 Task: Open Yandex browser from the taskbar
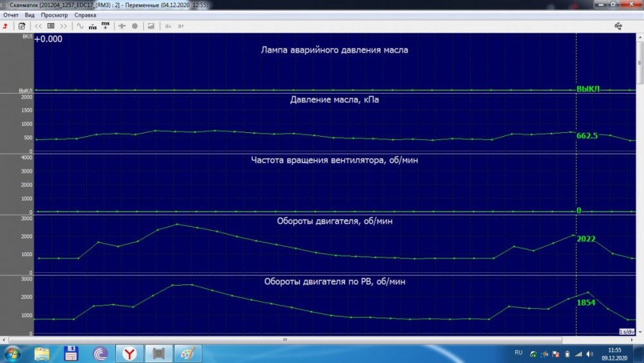tap(129, 353)
